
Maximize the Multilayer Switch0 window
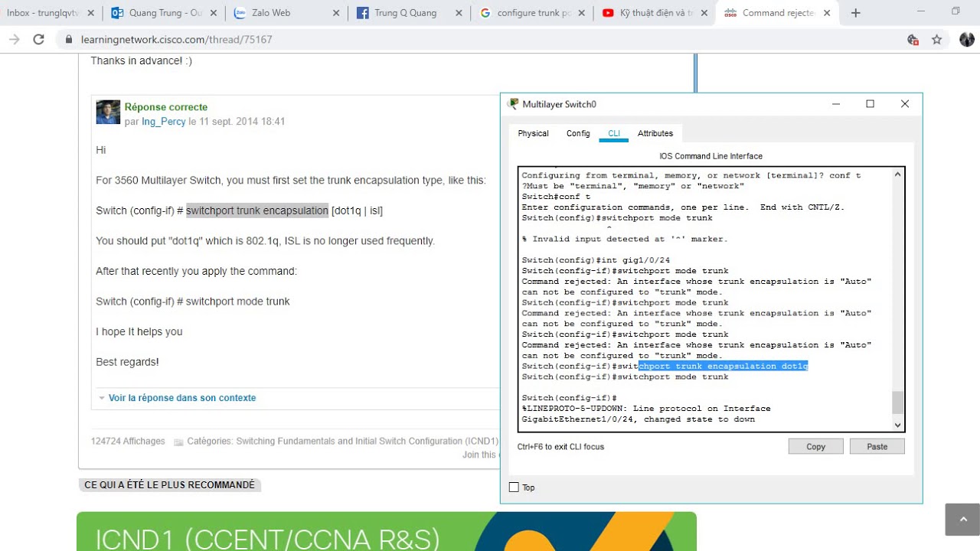(870, 104)
